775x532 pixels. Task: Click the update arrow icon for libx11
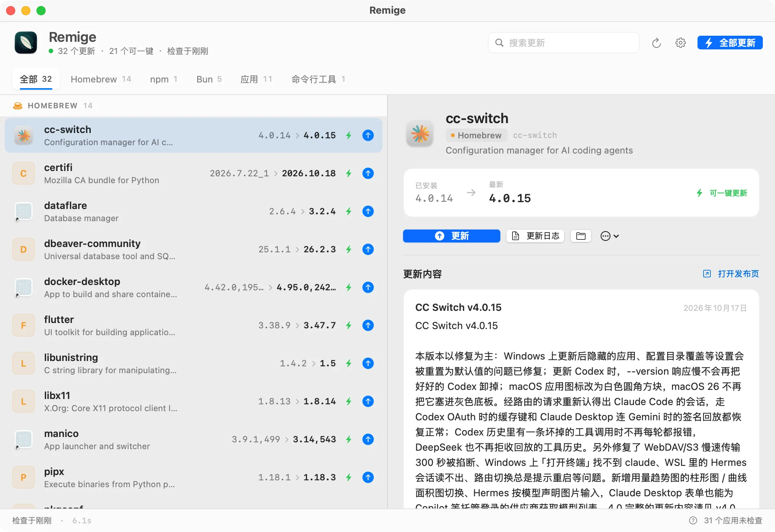pos(368,401)
